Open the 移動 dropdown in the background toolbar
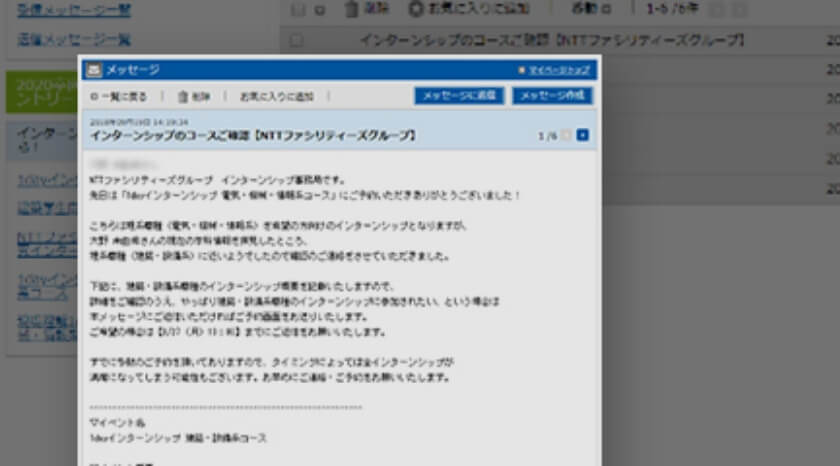 coord(591,9)
